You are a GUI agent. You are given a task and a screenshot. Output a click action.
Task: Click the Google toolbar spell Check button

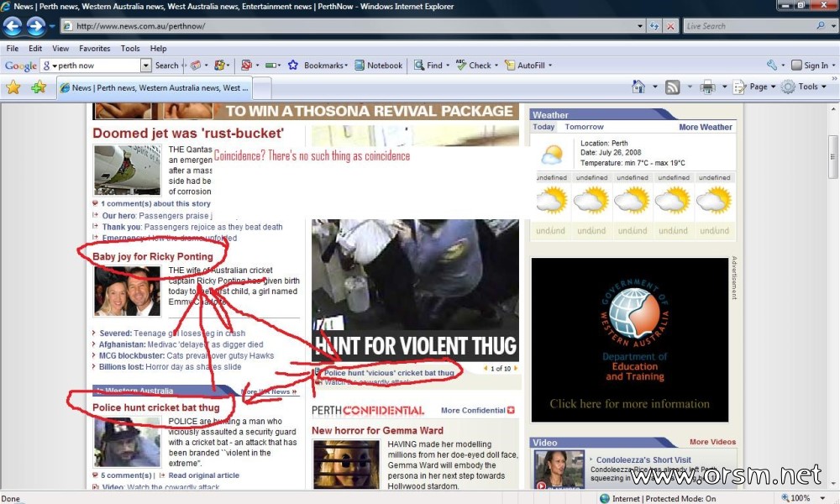coord(474,66)
